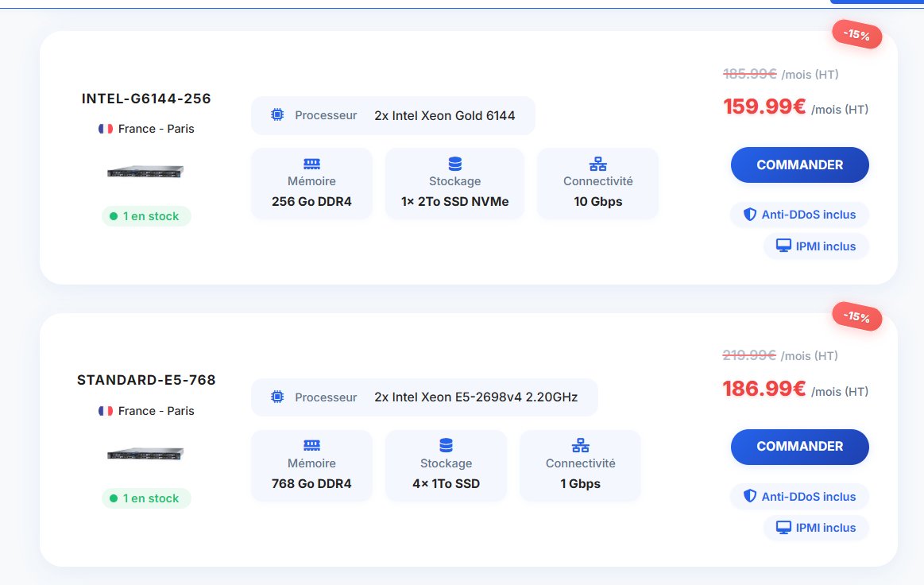Click the IPMI inclus badge on the bottom card

[x=816, y=527]
